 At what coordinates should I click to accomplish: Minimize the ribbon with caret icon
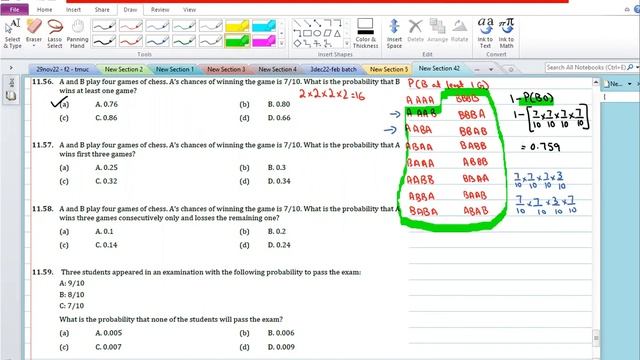[x=627, y=9]
